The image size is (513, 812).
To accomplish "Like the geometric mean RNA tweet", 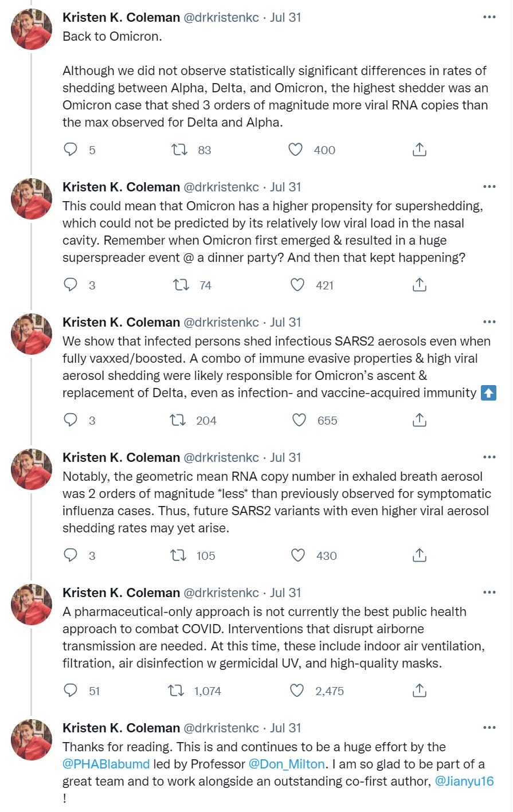I will click(297, 556).
